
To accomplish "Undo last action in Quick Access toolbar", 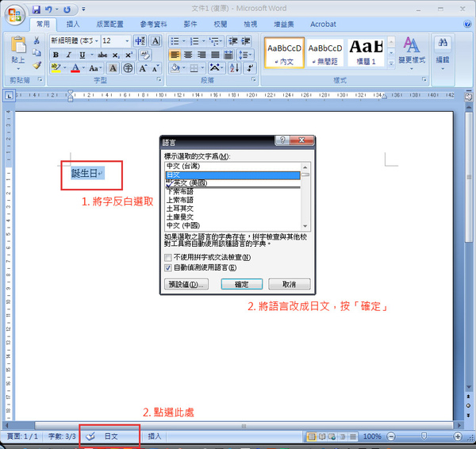I will coord(48,10).
